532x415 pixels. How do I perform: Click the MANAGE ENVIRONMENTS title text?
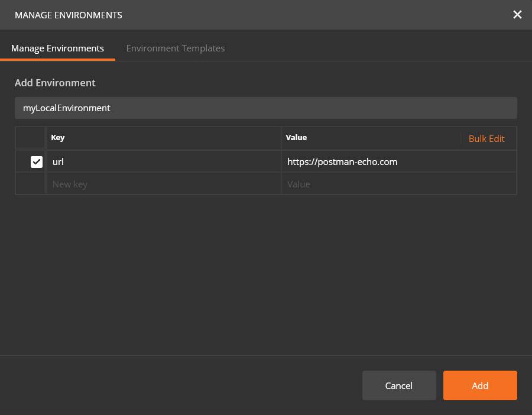point(69,15)
